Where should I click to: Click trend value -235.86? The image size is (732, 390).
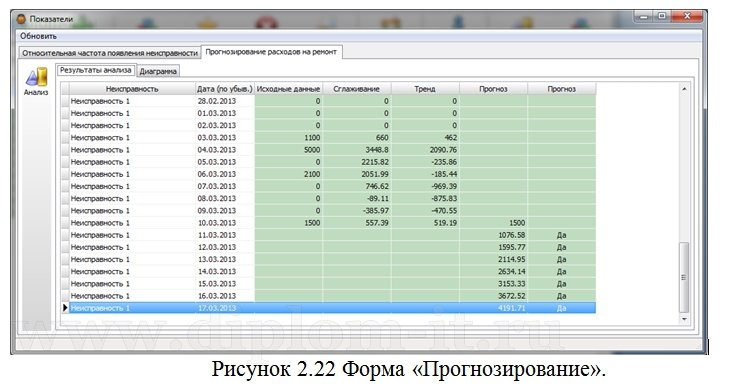coord(444,162)
